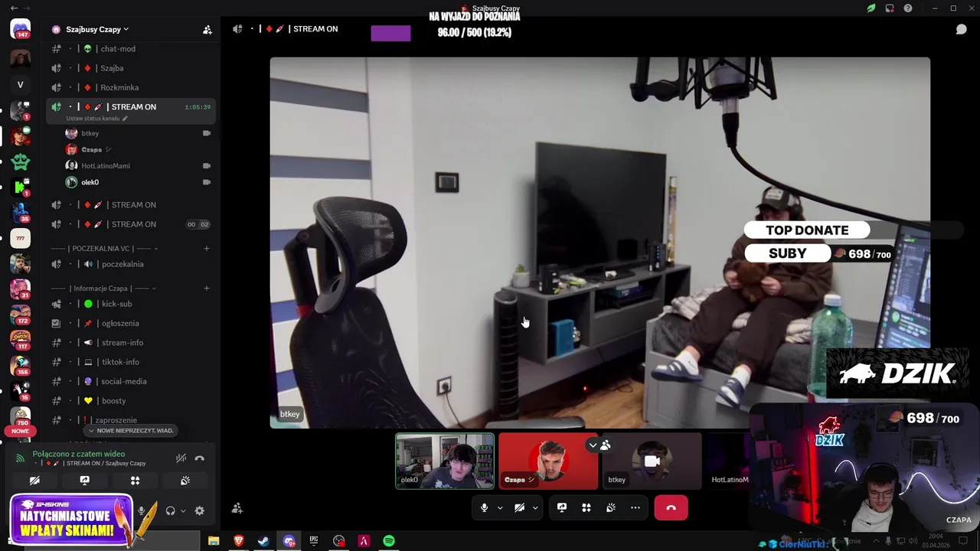Click Ustaw status kanału link
Image resolution: width=980 pixels, height=551 pixels.
click(x=96, y=119)
